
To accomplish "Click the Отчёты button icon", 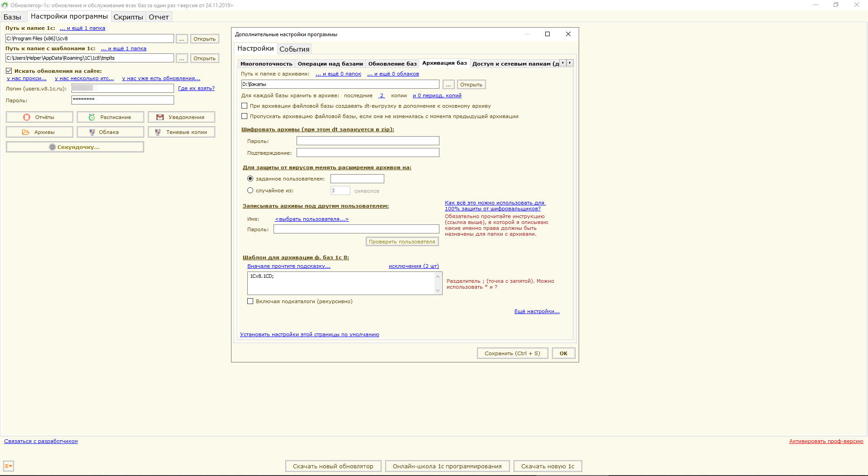I will [27, 117].
